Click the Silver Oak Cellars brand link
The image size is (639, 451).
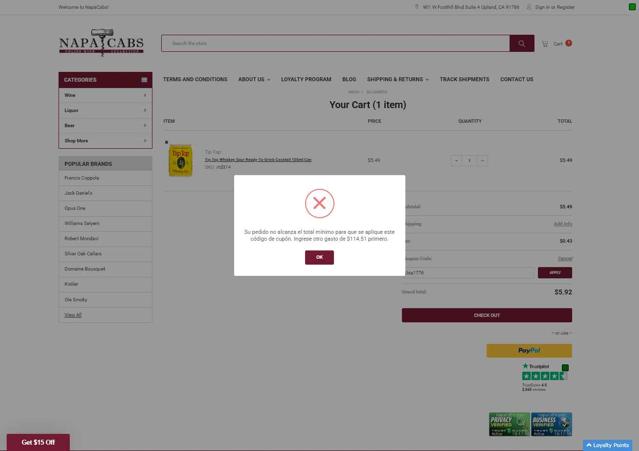coord(83,253)
